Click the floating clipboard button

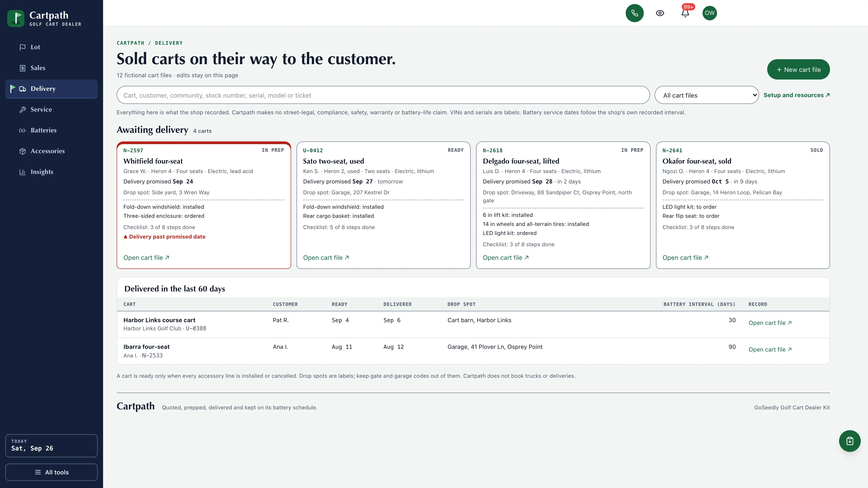849,441
